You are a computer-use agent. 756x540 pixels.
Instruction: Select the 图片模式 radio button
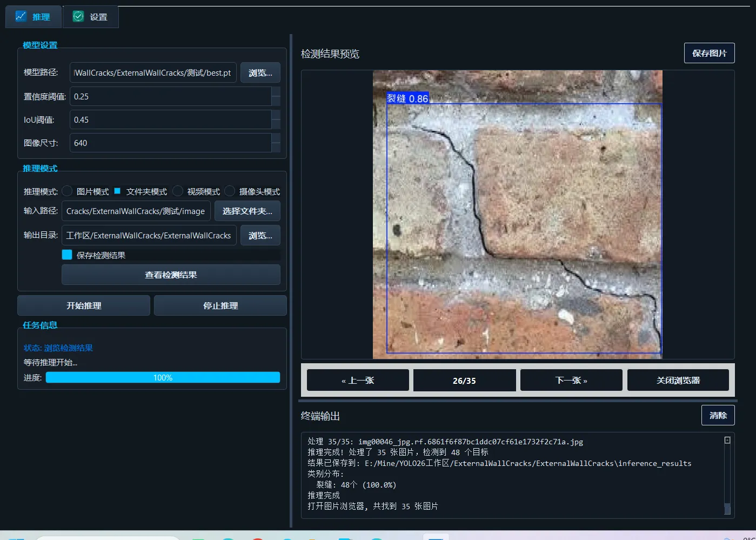tap(67, 191)
